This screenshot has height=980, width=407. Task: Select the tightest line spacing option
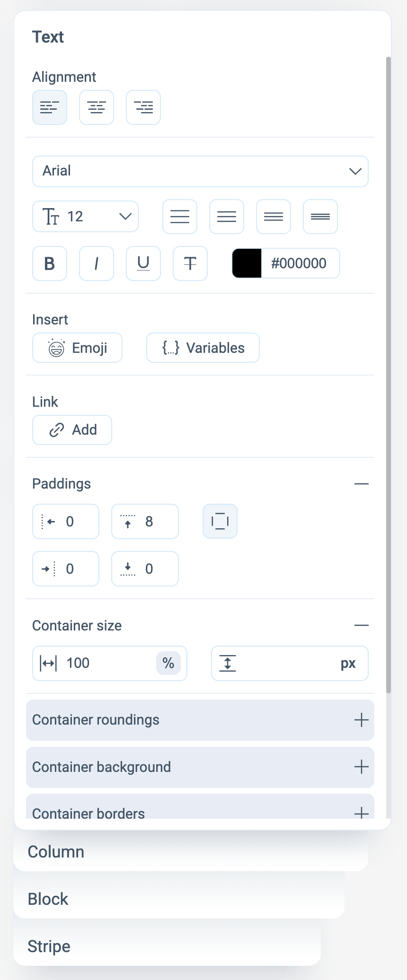tap(320, 217)
